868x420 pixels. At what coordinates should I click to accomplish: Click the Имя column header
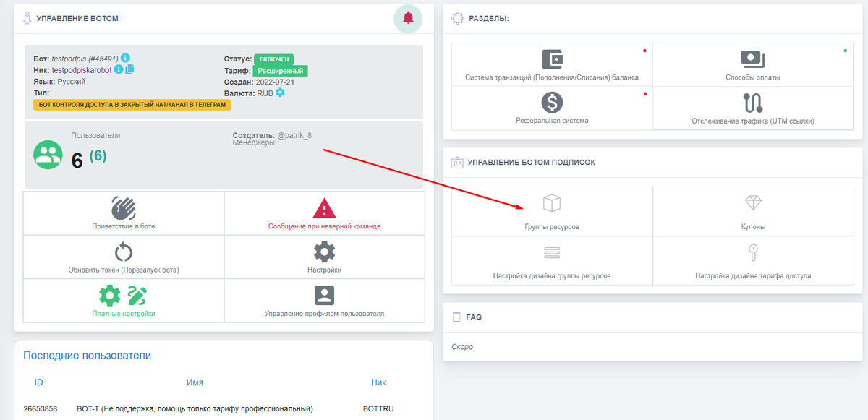(x=195, y=382)
